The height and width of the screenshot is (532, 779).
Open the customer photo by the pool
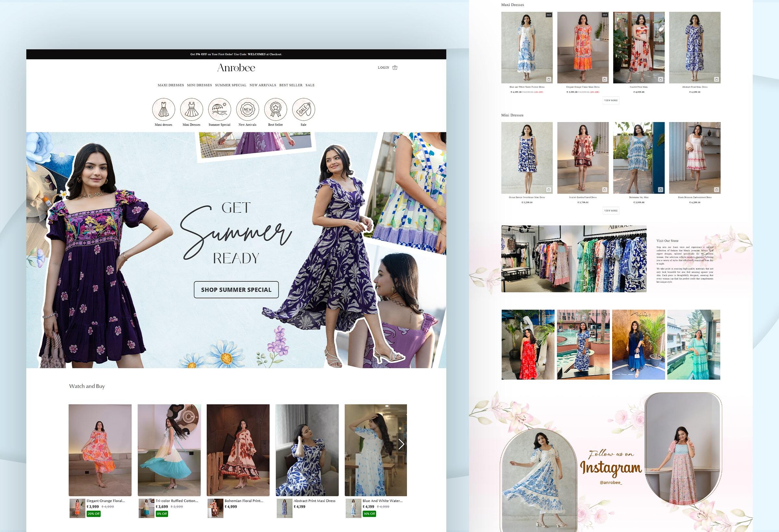(583, 345)
